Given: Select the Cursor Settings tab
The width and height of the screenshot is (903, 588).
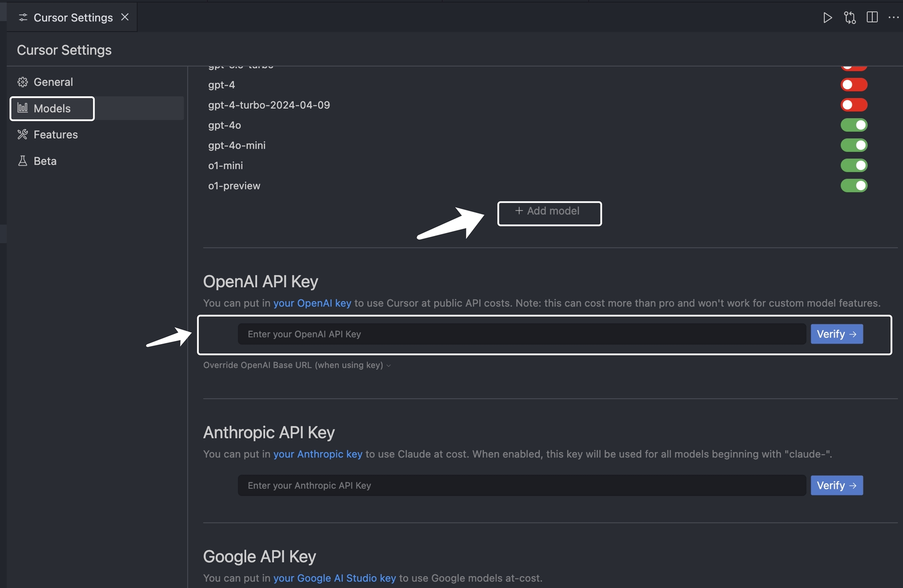Looking at the screenshot, I should pos(72,17).
